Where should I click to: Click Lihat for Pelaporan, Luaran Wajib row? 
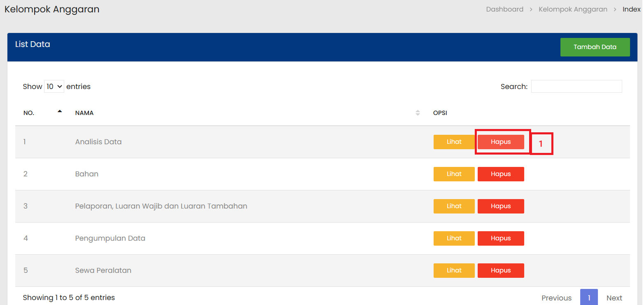point(454,206)
